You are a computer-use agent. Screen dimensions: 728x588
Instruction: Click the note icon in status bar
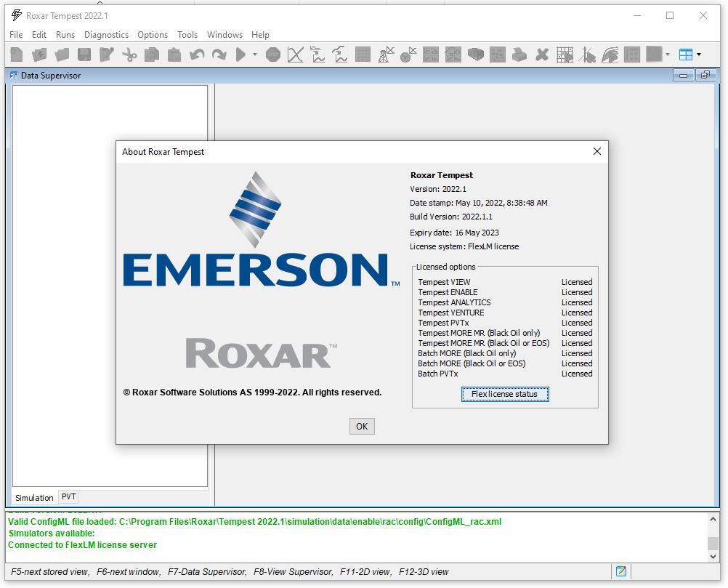(x=621, y=571)
